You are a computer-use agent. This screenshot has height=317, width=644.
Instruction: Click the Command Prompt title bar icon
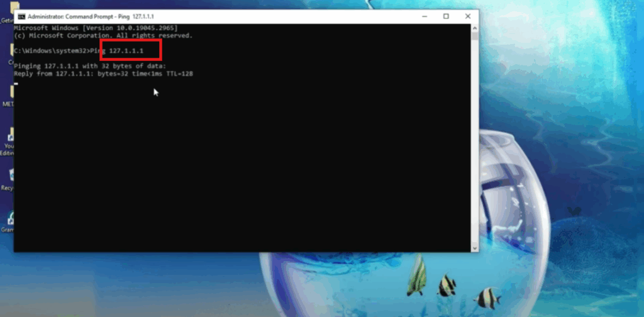pos(20,16)
